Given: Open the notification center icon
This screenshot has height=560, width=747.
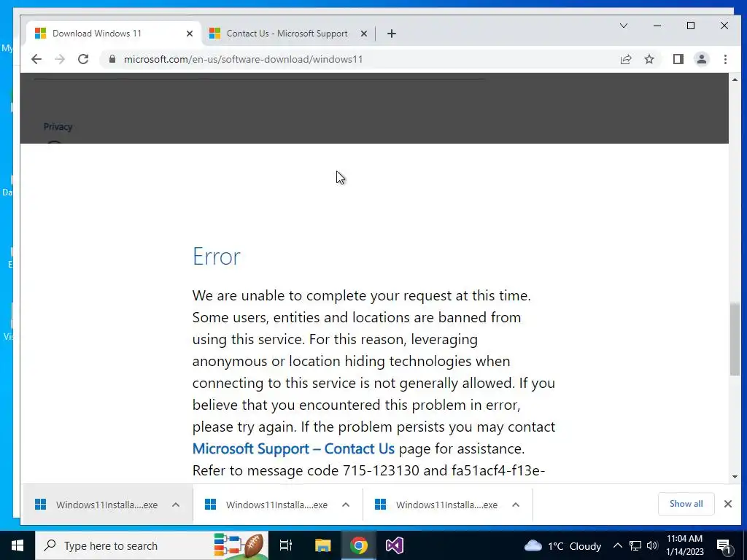Looking at the screenshot, I should click(x=724, y=547).
